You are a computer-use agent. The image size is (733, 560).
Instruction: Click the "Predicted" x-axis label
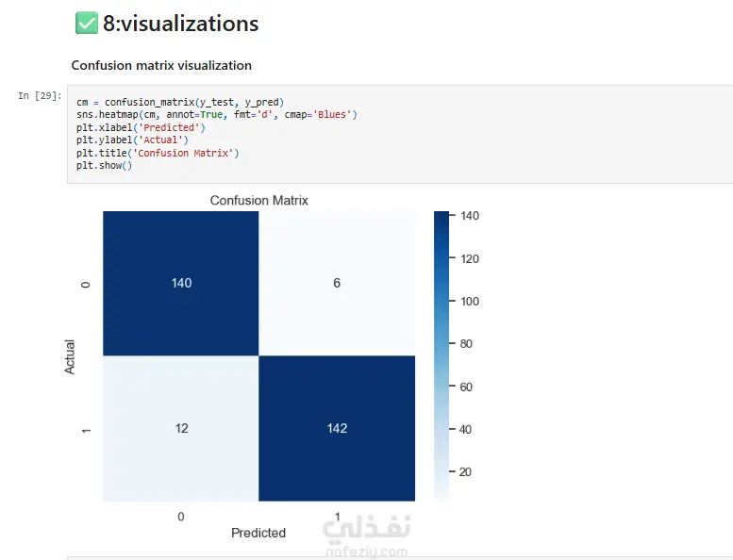tap(258, 533)
